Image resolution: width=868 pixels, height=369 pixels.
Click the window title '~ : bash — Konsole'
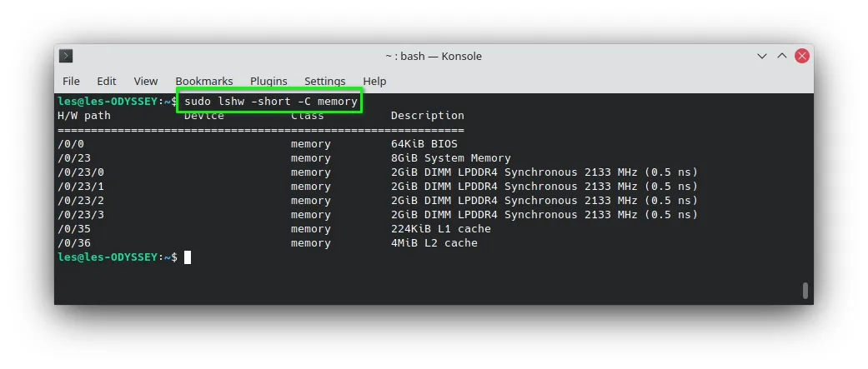point(434,56)
